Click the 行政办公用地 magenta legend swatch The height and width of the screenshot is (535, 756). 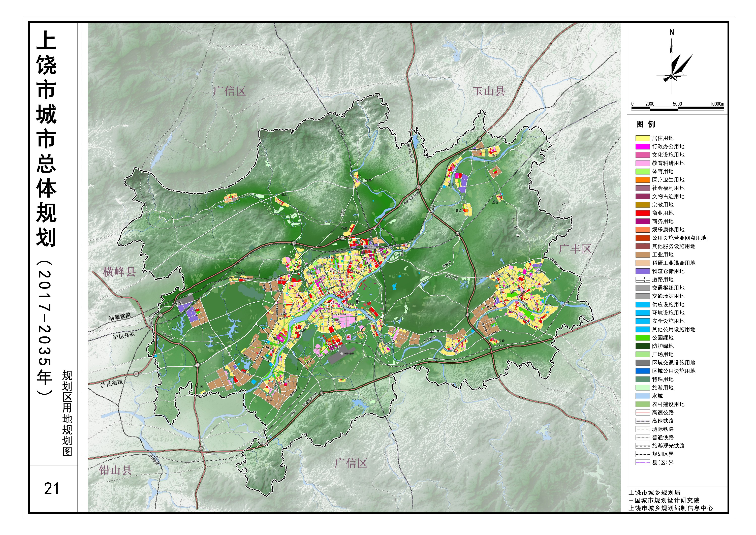pyautogui.click(x=642, y=147)
